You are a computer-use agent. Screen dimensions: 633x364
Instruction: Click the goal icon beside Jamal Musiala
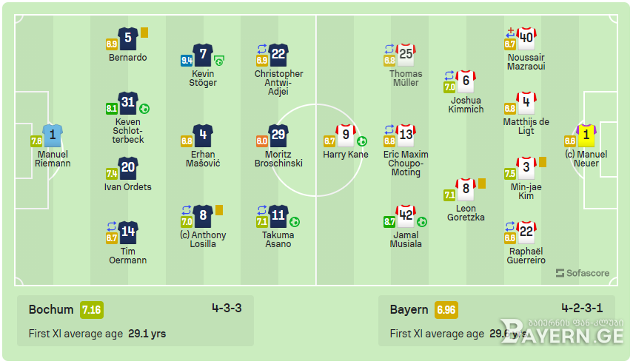pos(422,222)
